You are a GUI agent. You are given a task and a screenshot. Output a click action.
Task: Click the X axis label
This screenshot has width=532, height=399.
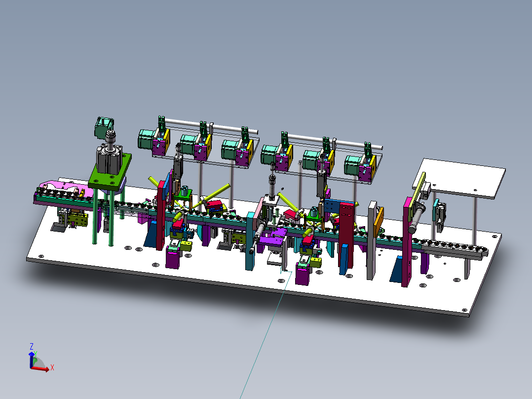(x=52, y=368)
